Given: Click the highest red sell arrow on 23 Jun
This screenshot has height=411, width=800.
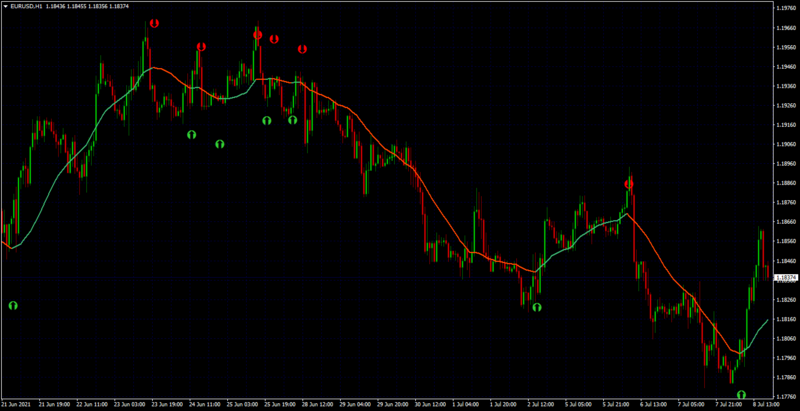Looking at the screenshot, I should coord(155,23).
